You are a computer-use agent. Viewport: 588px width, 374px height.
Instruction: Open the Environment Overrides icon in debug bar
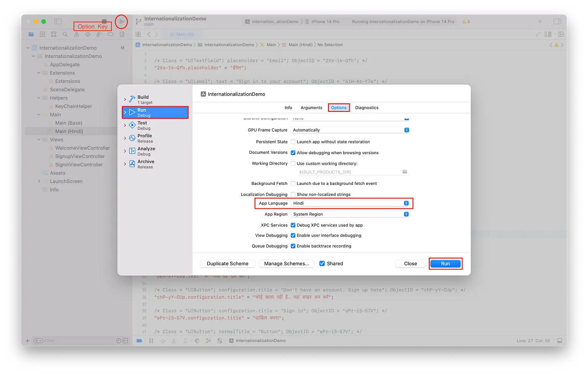pyautogui.click(x=220, y=341)
